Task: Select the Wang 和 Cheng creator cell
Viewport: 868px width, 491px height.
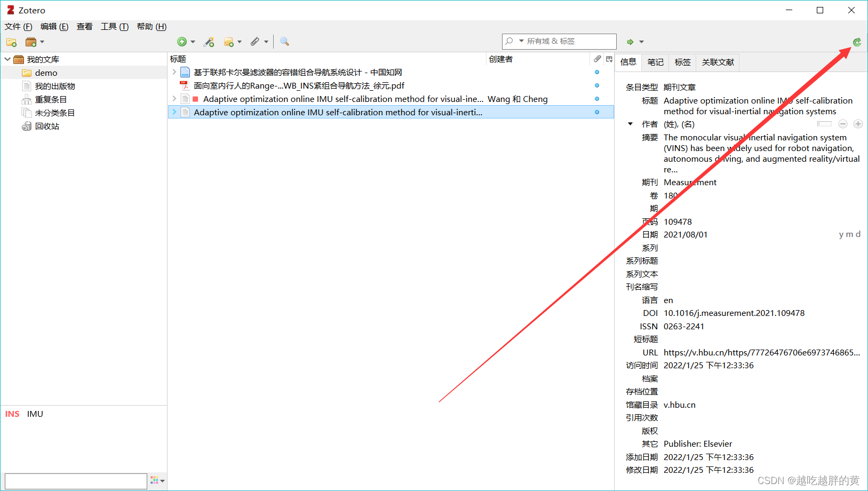Action: (x=517, y=99)
